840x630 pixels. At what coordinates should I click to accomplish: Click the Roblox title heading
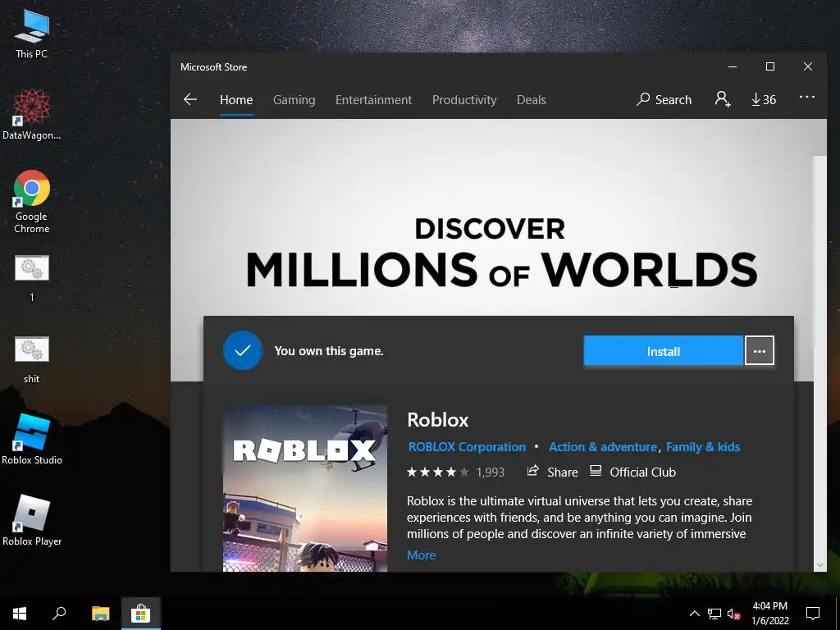point(438,419)
